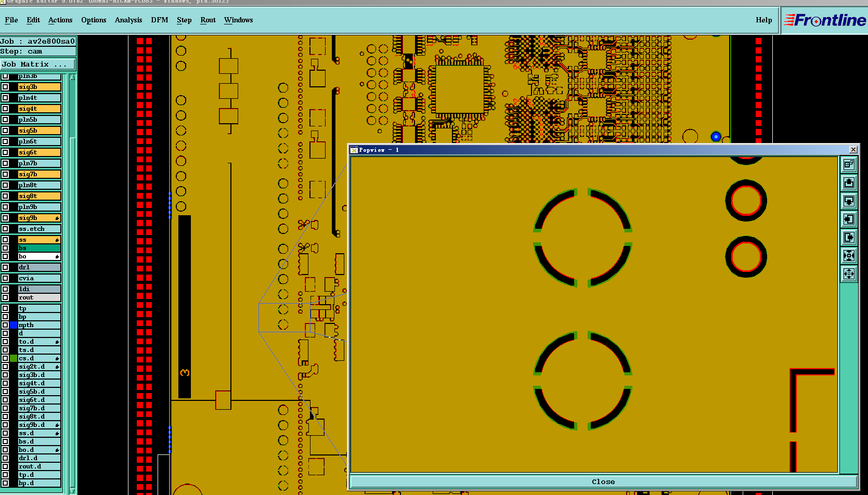Open the Help menu
Image resolution: width=868 pixels, height=495 pixels.
[764, 20]
